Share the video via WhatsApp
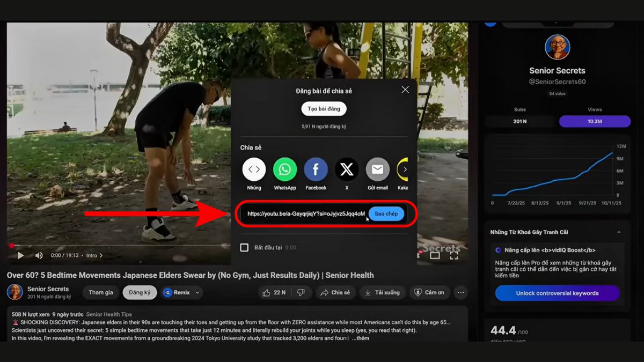644x362 pixels. [x=284, y=170]
